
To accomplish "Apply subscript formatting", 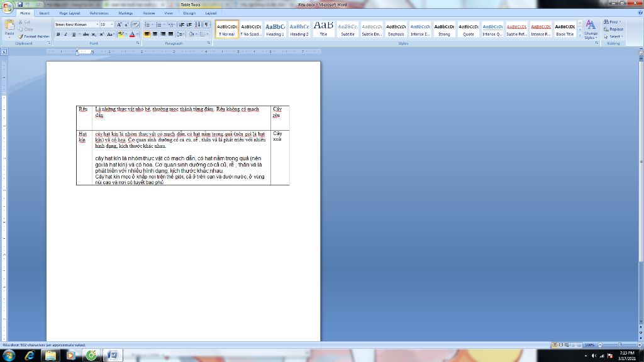I will click(x=94, y=35).
